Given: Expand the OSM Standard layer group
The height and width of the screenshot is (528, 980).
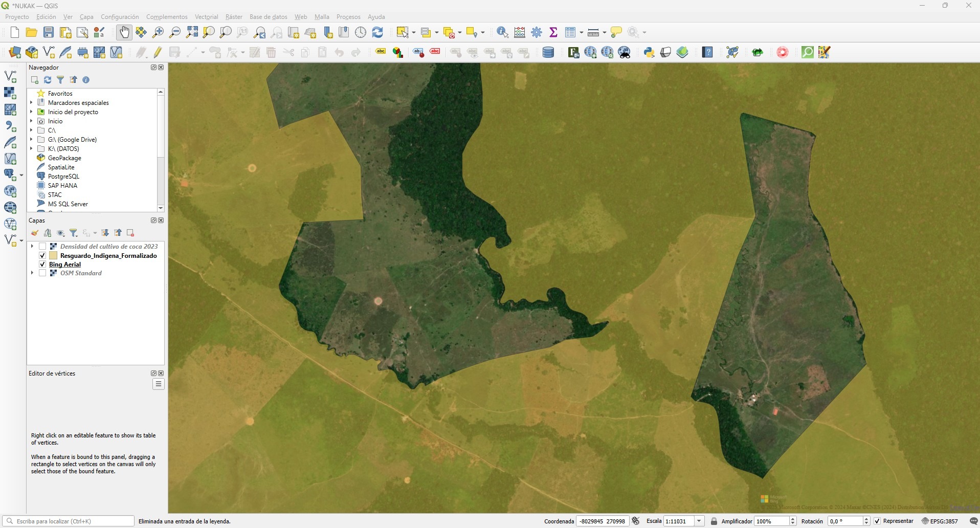Looking at the screenshot, I should coord(32,273).
